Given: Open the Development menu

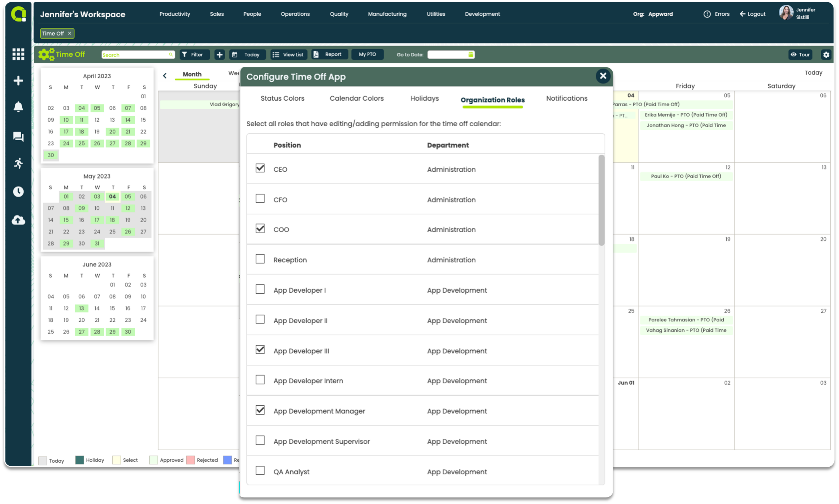Looking at the screenshot, I should click(x=482, y=14).
